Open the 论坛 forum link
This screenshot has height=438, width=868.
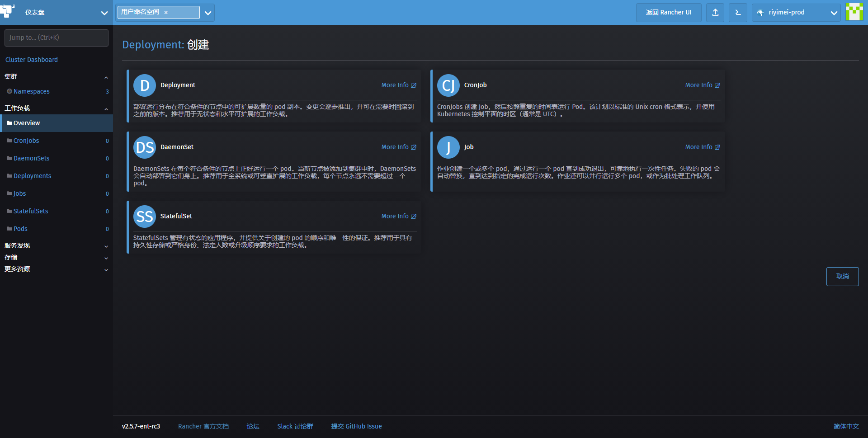point(253,426)
